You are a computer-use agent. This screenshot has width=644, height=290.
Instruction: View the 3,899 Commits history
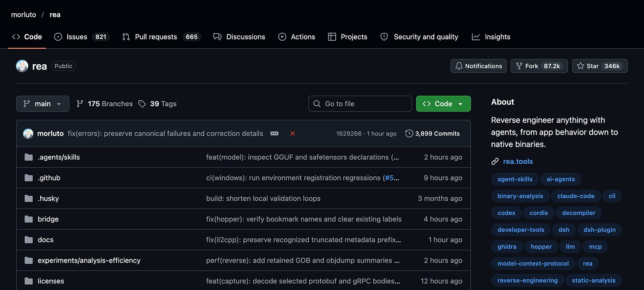(433, 133)
